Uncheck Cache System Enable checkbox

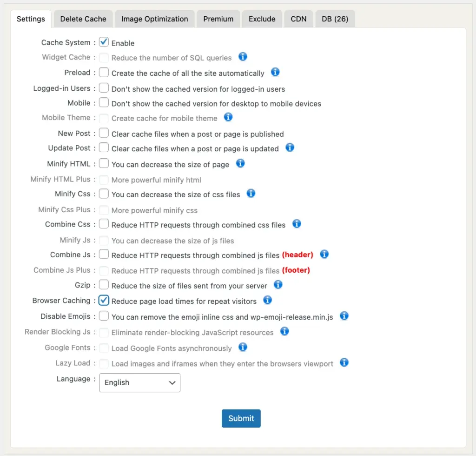click(x=104, y=42)
